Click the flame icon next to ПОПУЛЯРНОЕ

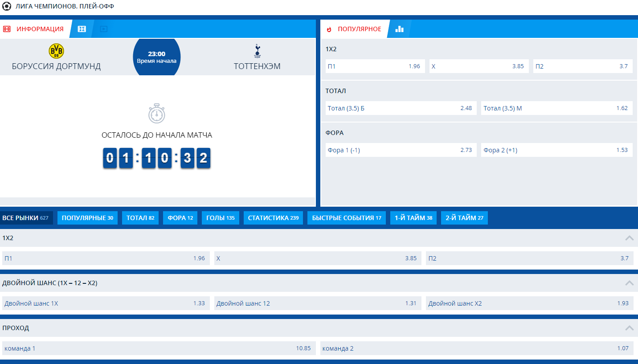tap(329, 29)
